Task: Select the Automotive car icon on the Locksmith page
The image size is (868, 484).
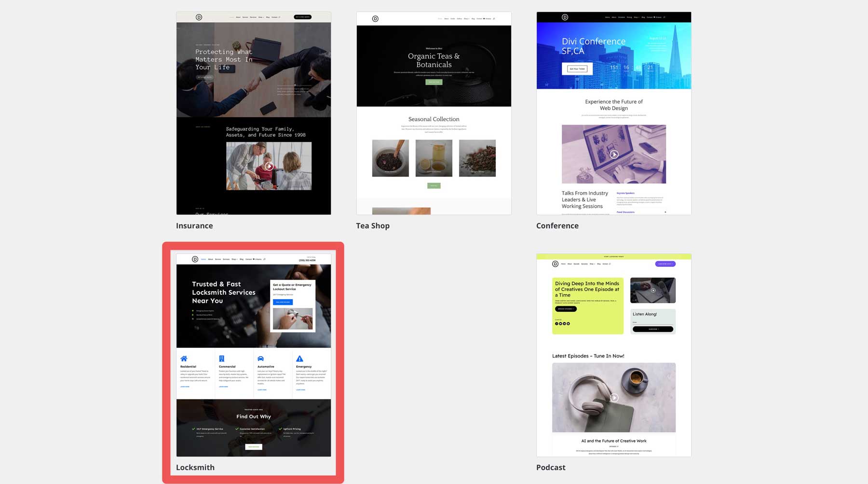Action: (x=261, y=359)
